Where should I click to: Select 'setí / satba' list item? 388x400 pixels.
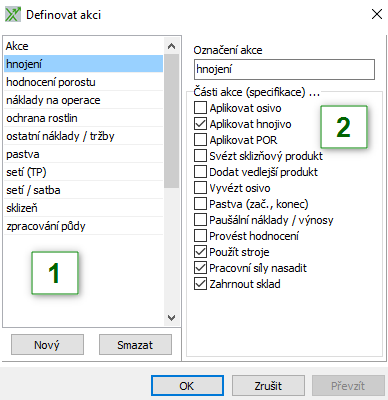click(x=83, y=190)
